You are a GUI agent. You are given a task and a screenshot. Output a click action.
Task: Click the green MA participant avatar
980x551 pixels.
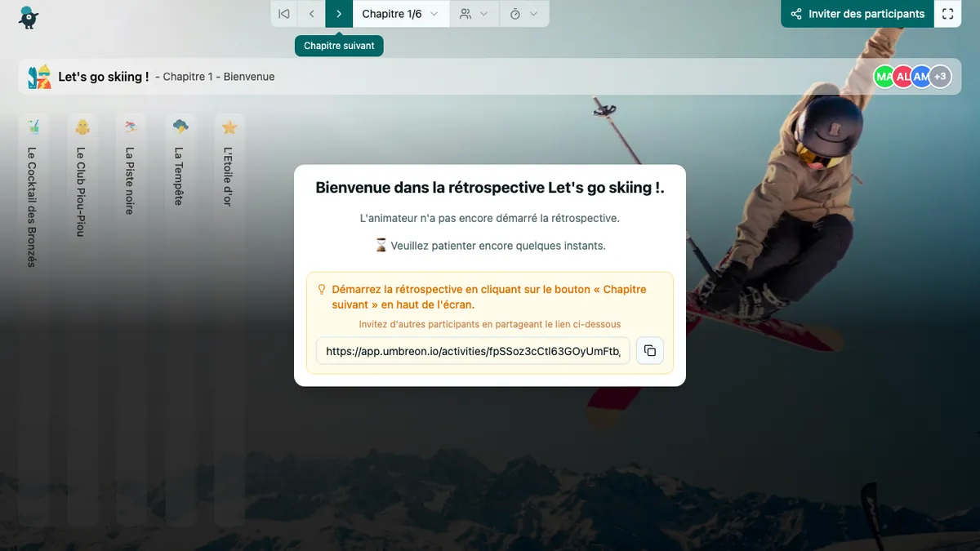pyautogui.click(x=884, y=76)
